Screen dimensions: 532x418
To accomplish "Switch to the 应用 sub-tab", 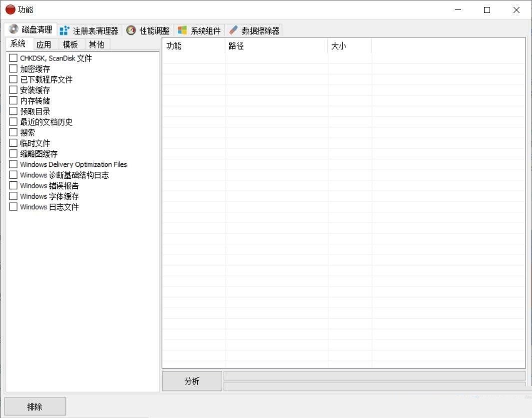I will (x=44, y=44).
